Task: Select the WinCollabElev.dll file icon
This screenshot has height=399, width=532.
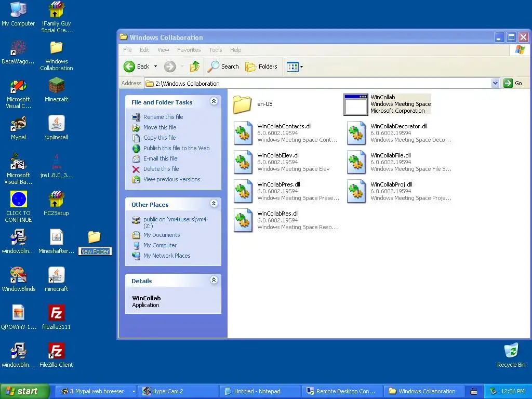Action: coord(243,162)
